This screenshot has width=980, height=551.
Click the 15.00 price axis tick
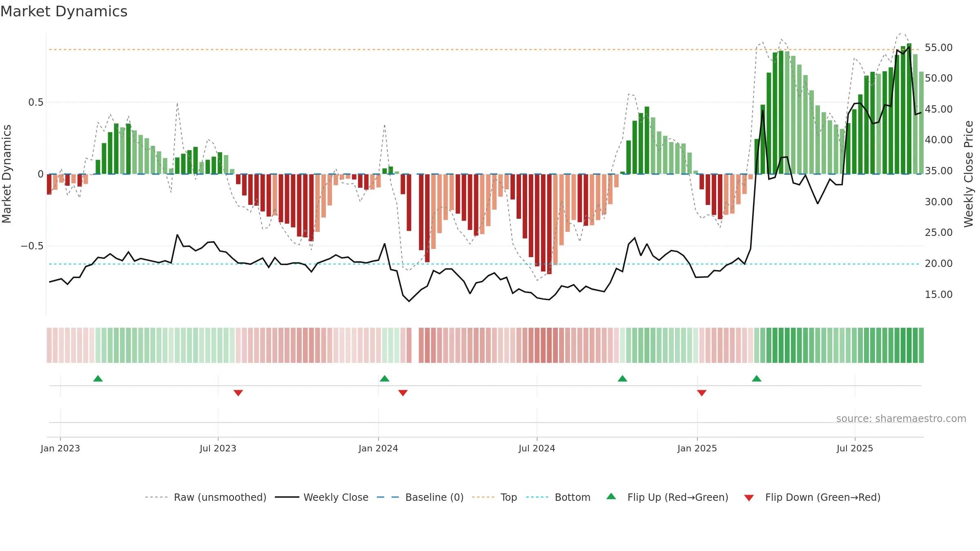tap(939, 294)
